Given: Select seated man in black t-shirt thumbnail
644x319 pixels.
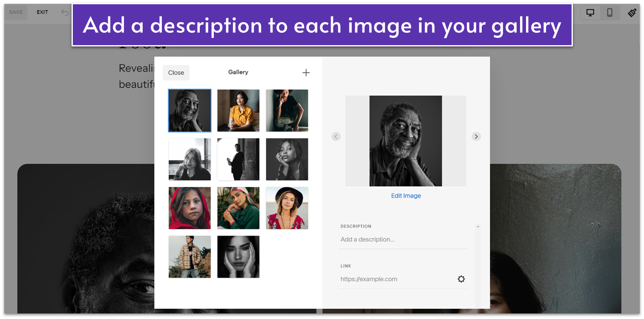Looking at the screenshot, I should (x=287, y=110).
